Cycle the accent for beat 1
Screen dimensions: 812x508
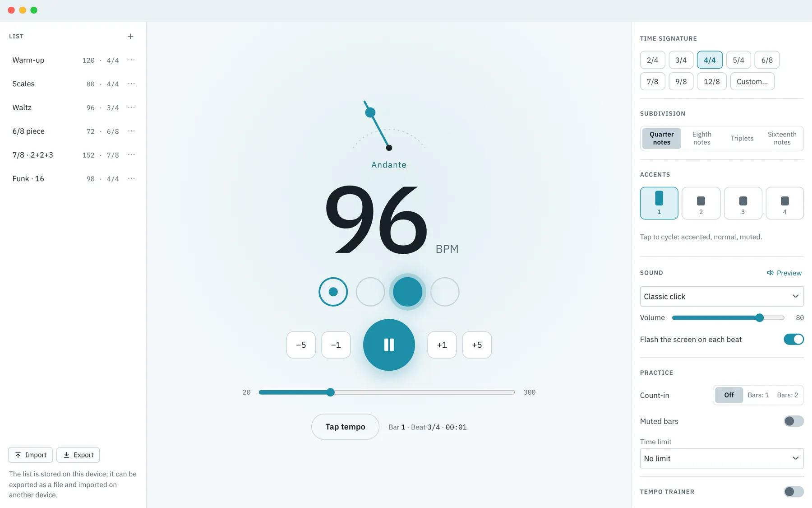(x=659, y=203)
